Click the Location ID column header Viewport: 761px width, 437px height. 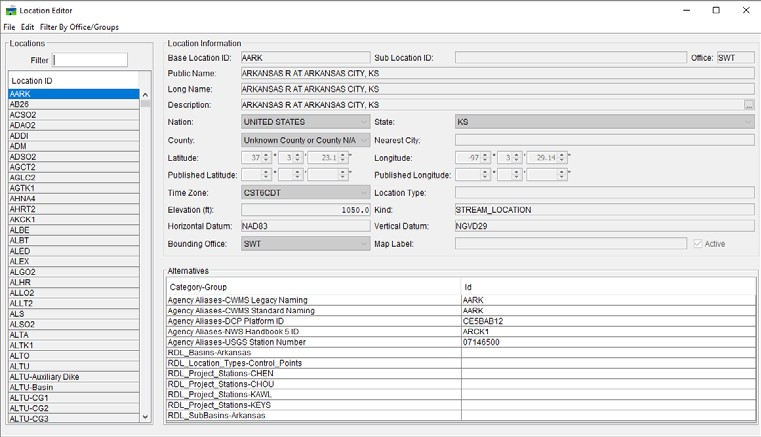click(74, 79)
